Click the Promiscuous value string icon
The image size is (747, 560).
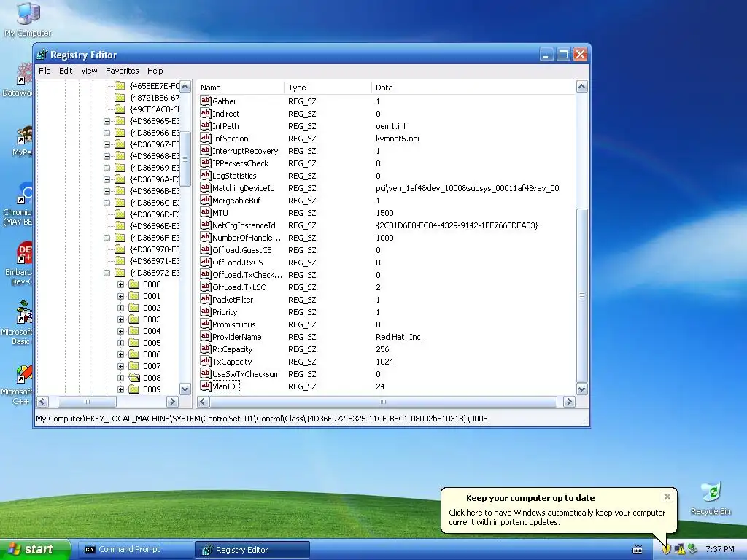click(x=205, y=324)
